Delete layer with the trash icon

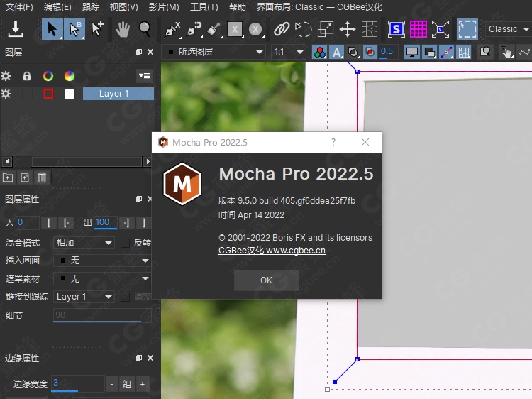point(42,177)
